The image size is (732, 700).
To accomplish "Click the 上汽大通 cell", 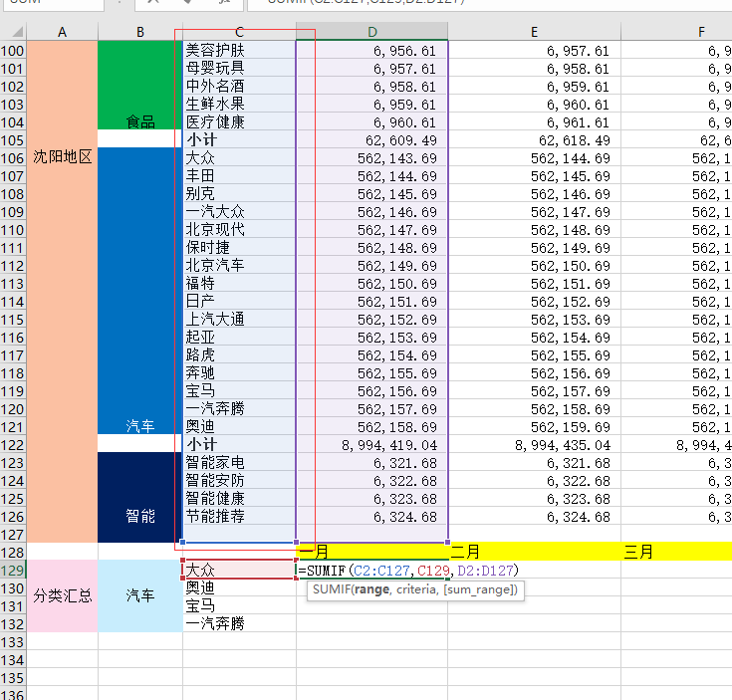I will (x=239, y=320).
